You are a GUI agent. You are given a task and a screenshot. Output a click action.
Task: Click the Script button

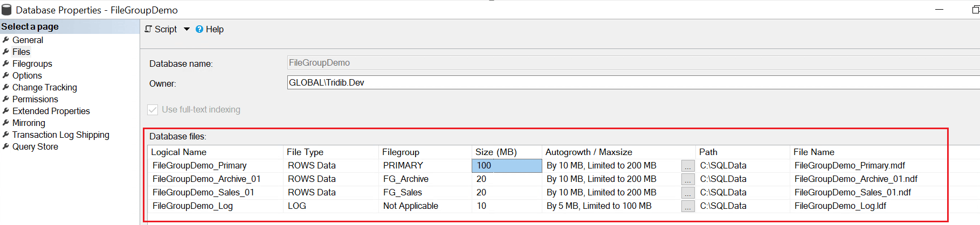(x=161, y=29)
